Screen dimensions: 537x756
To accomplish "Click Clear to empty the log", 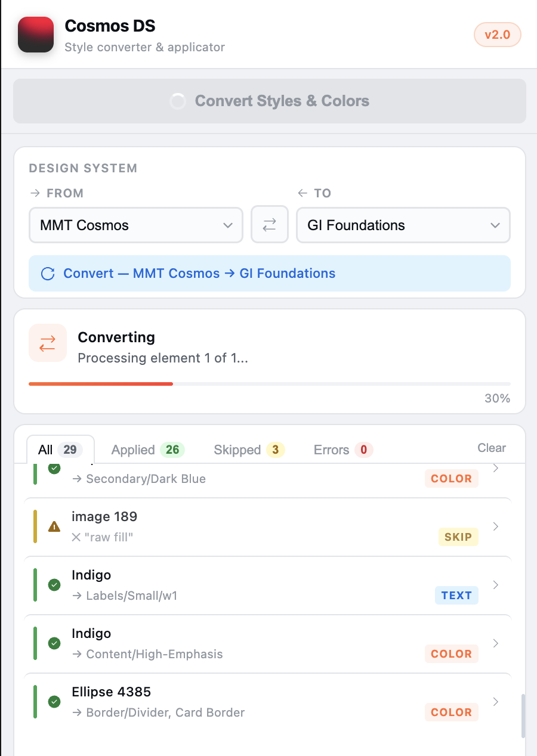I will (x=492, y=448).
